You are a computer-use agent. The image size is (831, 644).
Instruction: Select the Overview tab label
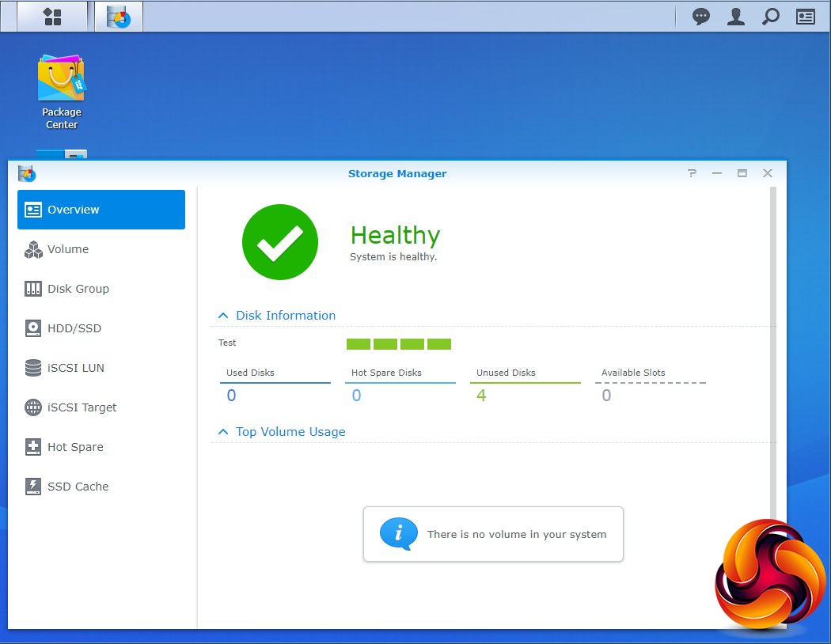(x=73, y=210)
